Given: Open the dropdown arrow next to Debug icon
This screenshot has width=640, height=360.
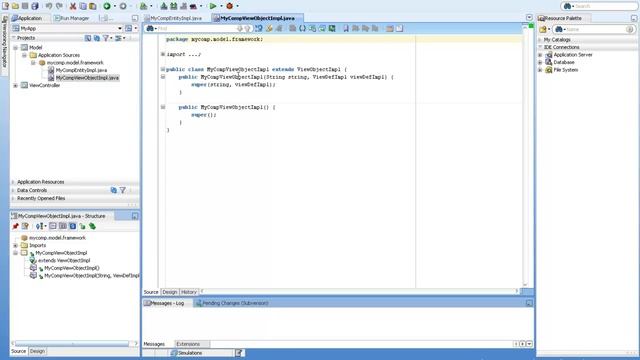Looking at the screenshot, I should [x=238, y=6].
